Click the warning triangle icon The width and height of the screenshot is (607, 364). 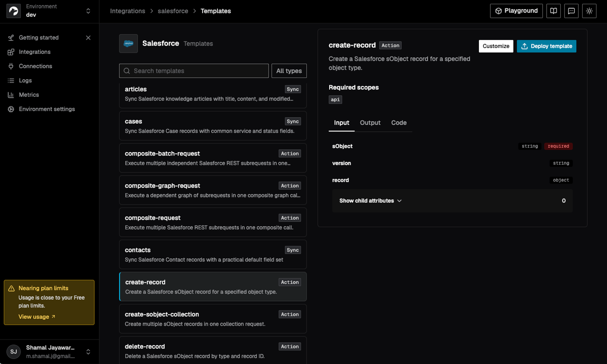point(11,289)
